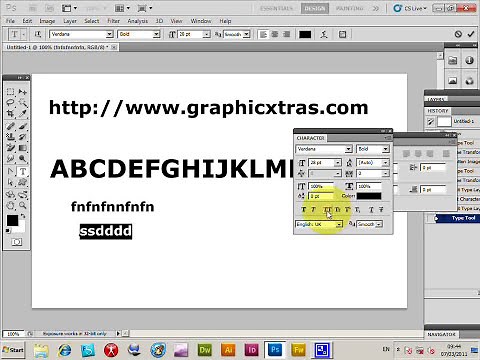Open the File menu
This screenshot has height=360, width=480.
pos(10,21)
